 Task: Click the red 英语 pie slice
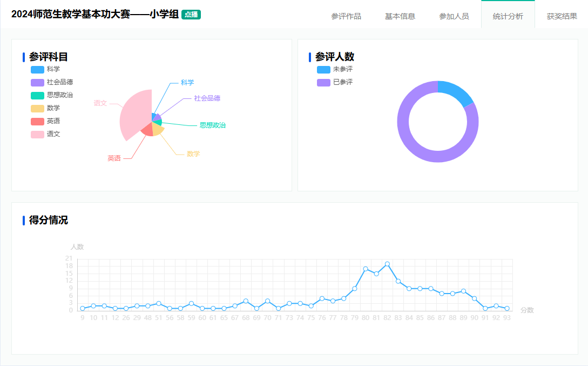(147, 130)
